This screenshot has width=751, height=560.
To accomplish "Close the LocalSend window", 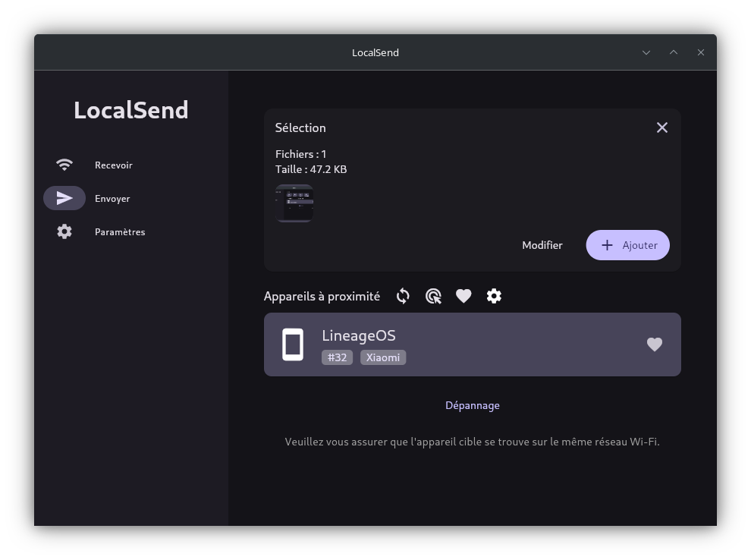I will (x=701, y=52).
